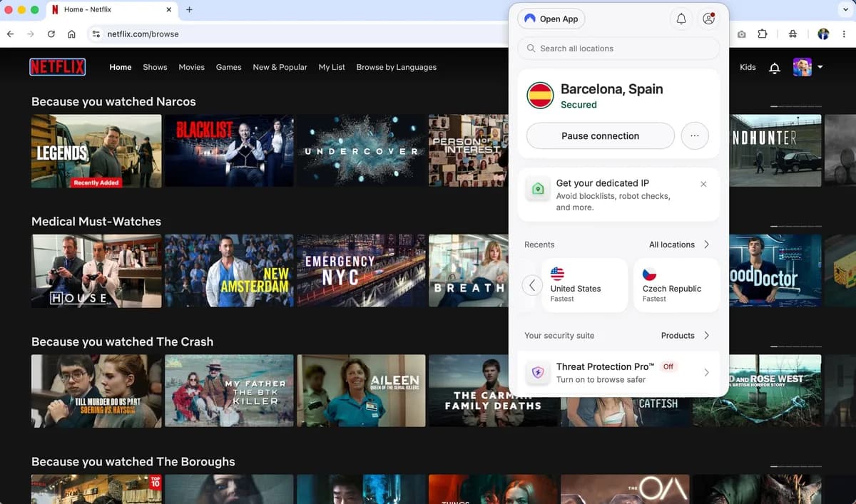Focus Search all locations field
This screenshot has height=504, width=856.
[x=618, y=48]
